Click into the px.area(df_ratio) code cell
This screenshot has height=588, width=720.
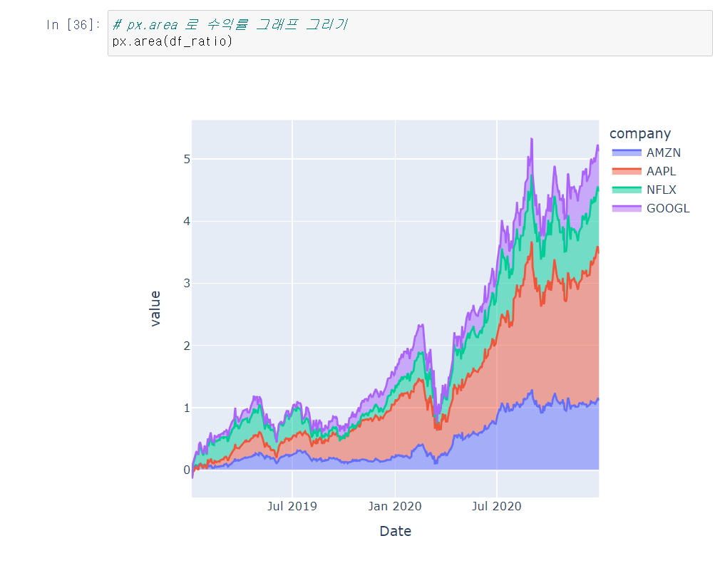click(x=410, y=33)
